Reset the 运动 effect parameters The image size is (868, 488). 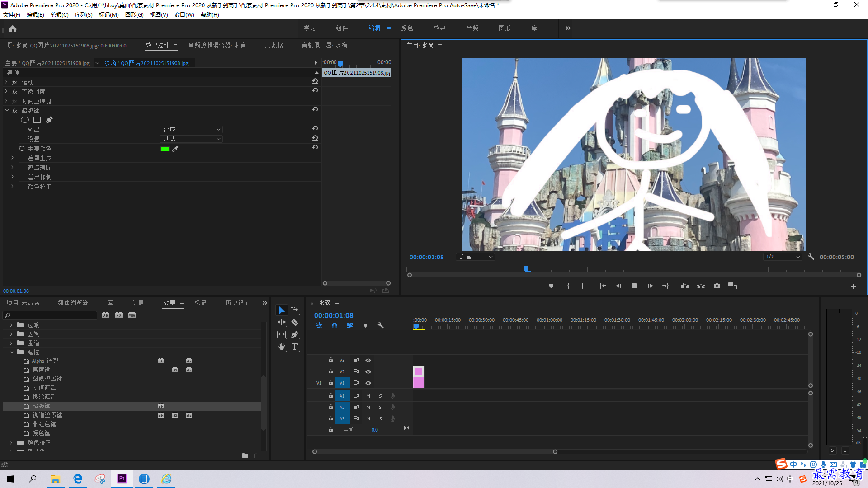coord(315,81)
